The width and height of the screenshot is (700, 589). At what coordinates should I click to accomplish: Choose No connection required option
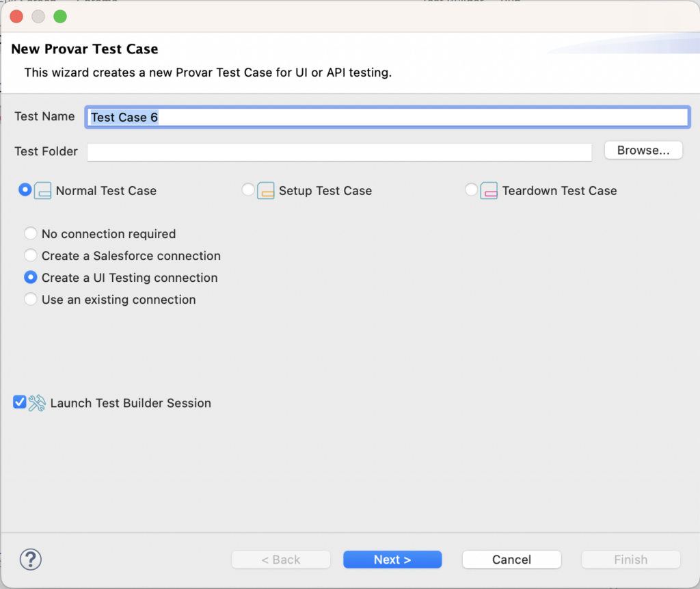point(30,233)
